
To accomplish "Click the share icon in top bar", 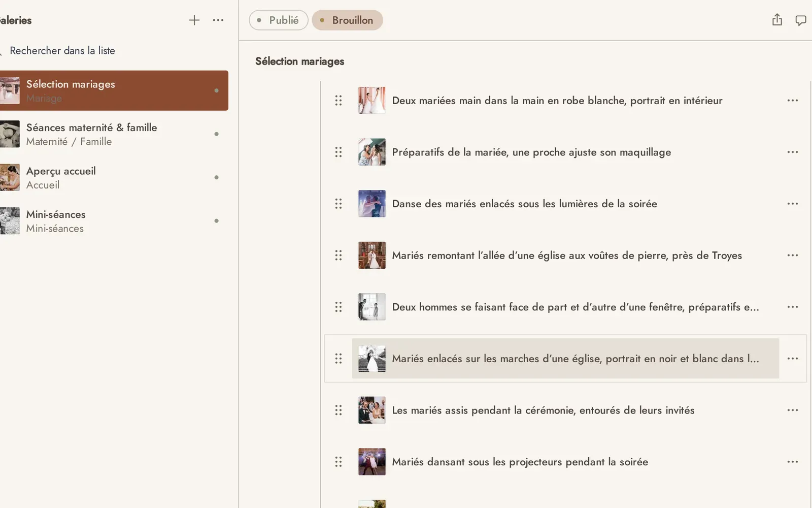I will (x=777, y=20).
